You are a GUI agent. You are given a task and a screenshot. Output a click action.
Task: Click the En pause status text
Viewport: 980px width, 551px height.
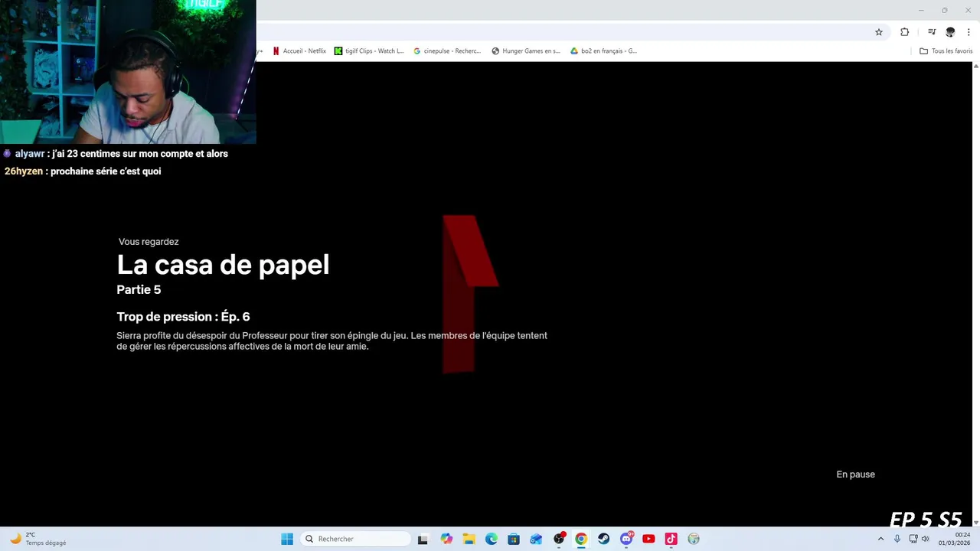[855, 474]
